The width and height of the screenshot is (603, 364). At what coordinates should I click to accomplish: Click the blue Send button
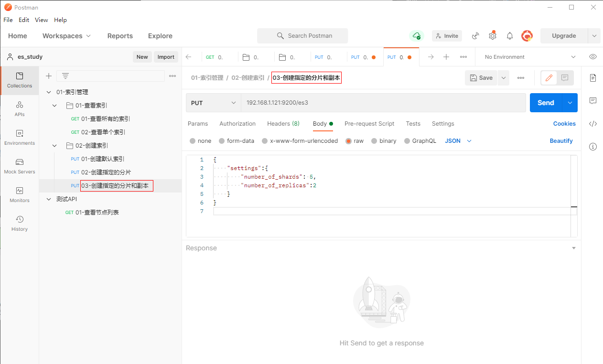click(545, 103)
